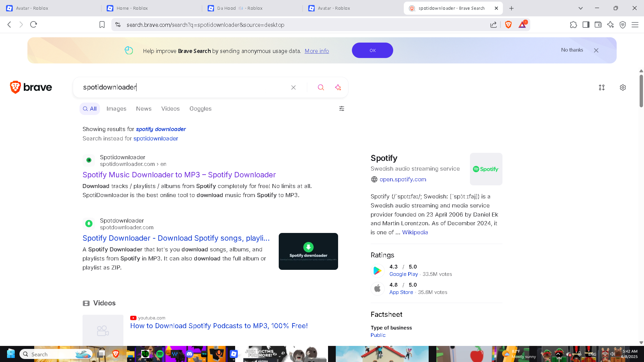Expand the tab search dropdown
Image resolution: width=644 pixels, height=362 pixels.
(x=581, y=8)
